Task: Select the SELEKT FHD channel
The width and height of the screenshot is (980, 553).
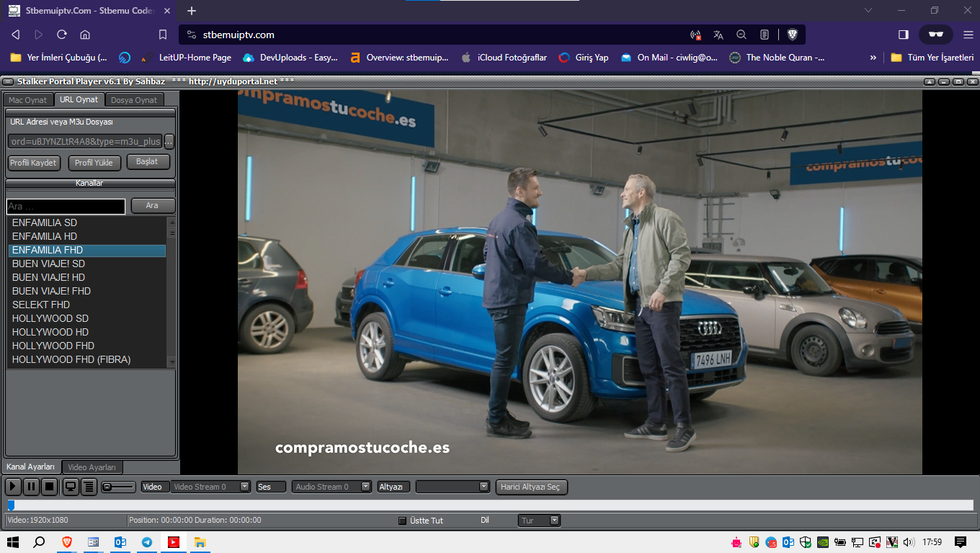Action: point(87,305)
